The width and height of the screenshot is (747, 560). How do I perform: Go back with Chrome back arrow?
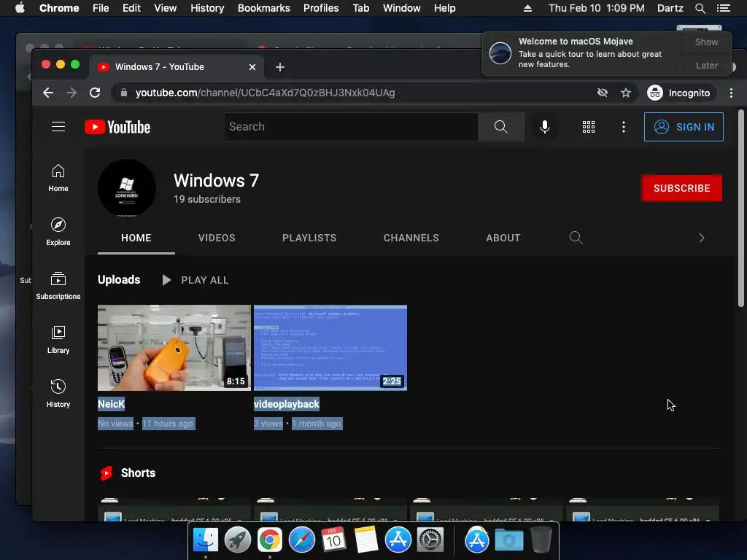(x=47, y=93)
